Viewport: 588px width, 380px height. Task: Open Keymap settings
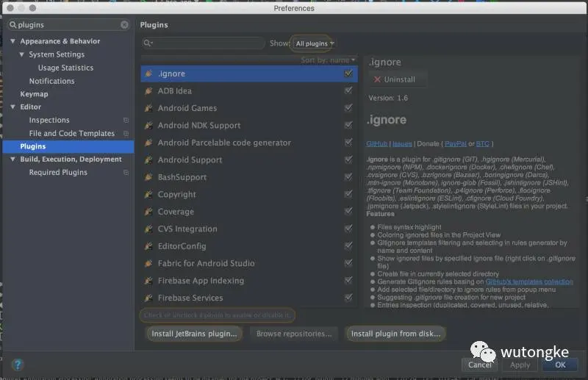tap(34, 94)
